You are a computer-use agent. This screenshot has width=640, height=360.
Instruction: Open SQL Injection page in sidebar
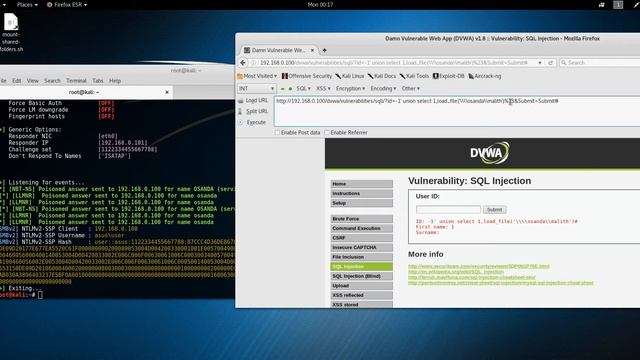[x=361, y=267]
